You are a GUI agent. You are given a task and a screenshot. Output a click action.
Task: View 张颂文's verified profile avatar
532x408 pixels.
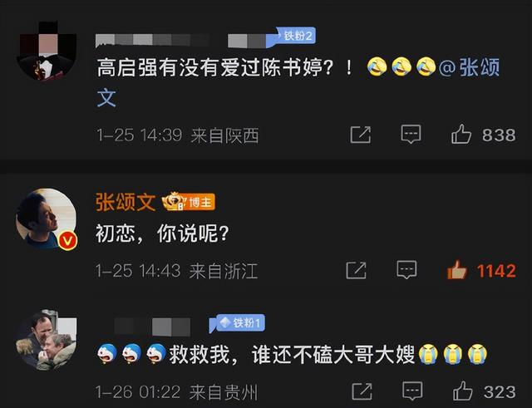(47, 219)
